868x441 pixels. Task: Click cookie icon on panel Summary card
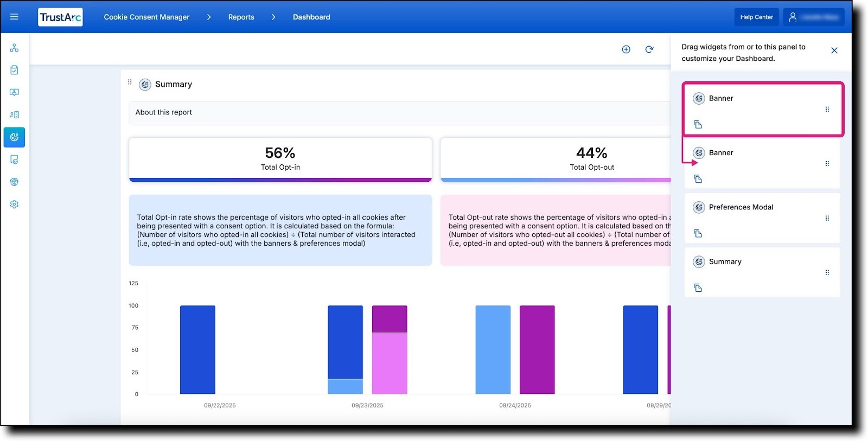[699, 262]
